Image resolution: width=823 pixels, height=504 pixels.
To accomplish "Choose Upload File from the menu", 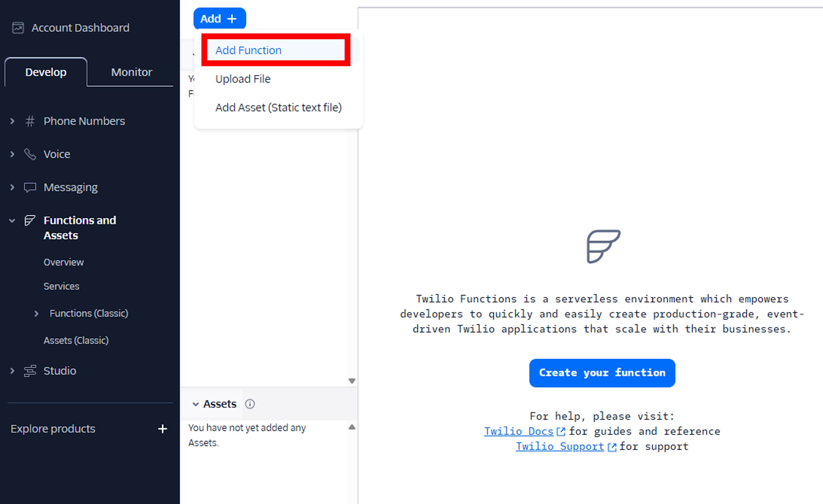I will pos(243,79).
